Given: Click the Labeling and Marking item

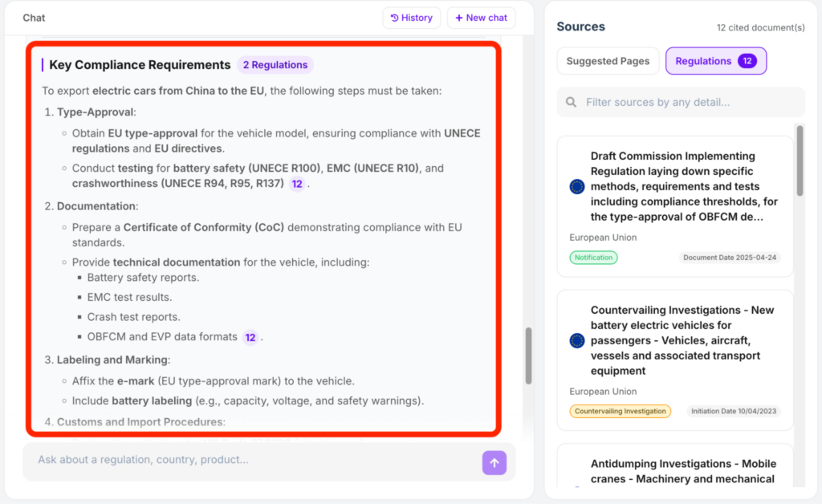Looking at the screenshot, I should [x=113, y=360].
